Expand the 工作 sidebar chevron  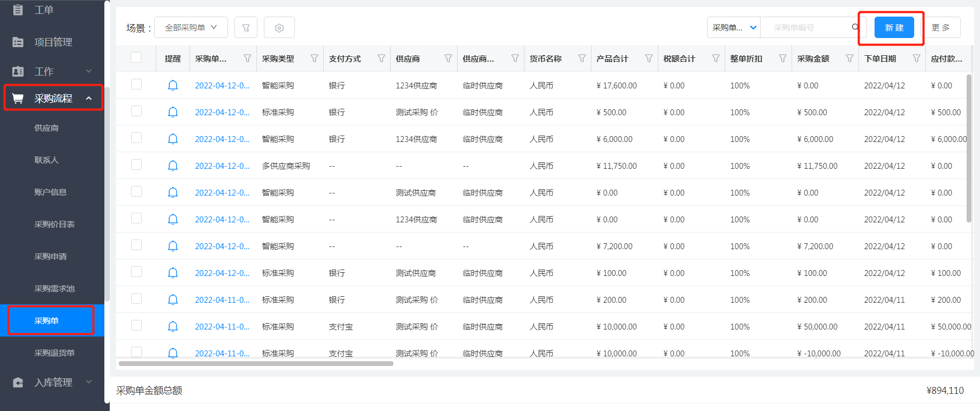(89, 71)
